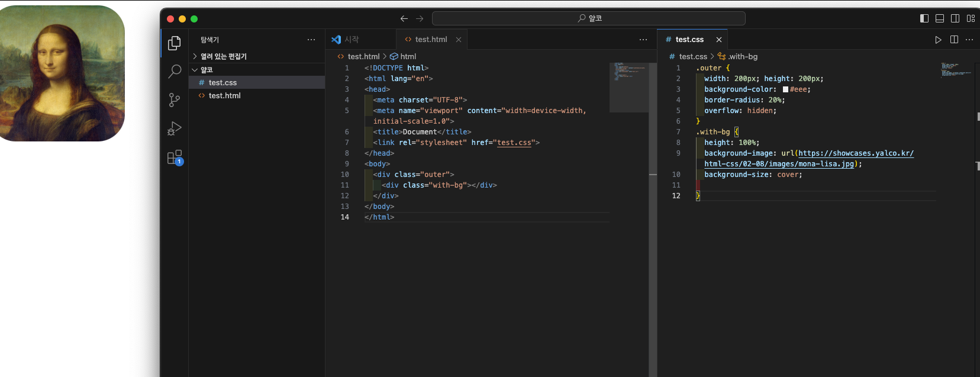Follow the test.css stylesheet href link
Viewport: 980px width, 377px height.
click(x=514, y=143)
